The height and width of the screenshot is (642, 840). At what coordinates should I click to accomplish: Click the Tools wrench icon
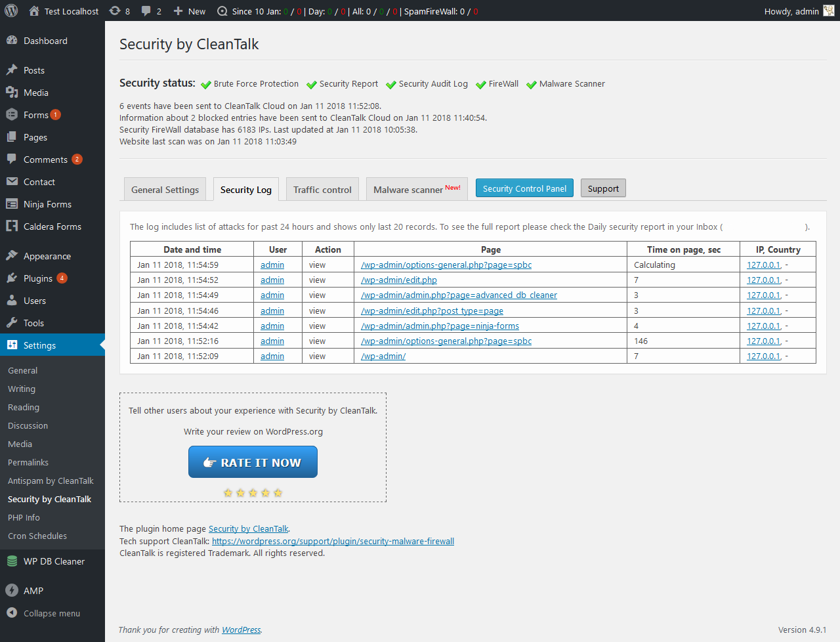coord(12,323)
